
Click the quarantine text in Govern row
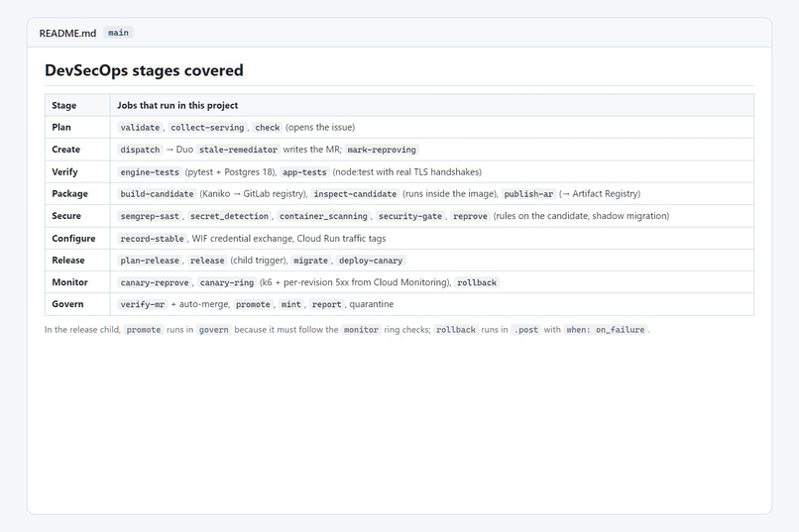click(x=372, y=304)
